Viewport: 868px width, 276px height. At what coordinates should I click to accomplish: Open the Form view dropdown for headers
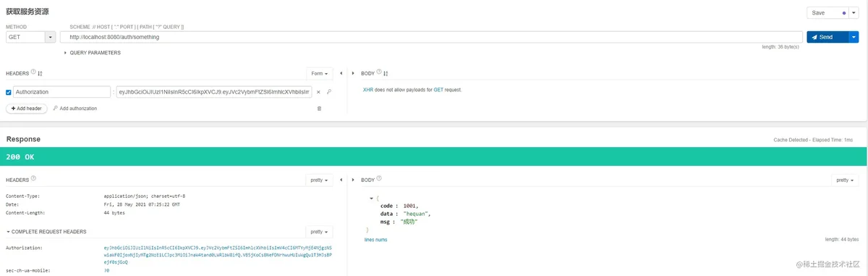319,73
